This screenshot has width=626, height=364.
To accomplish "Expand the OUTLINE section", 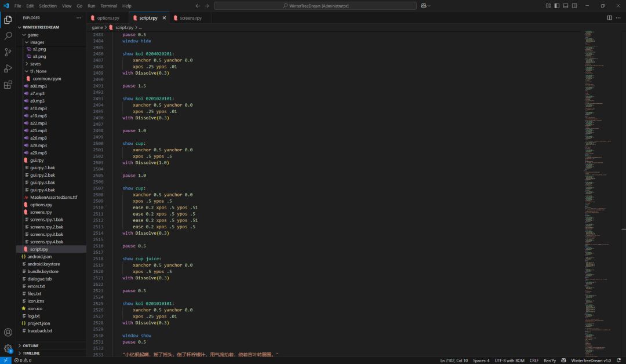I will click(31, 345).
